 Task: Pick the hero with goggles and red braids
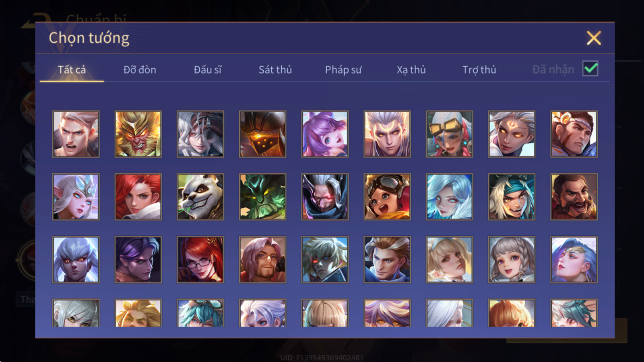click(449, 134)
